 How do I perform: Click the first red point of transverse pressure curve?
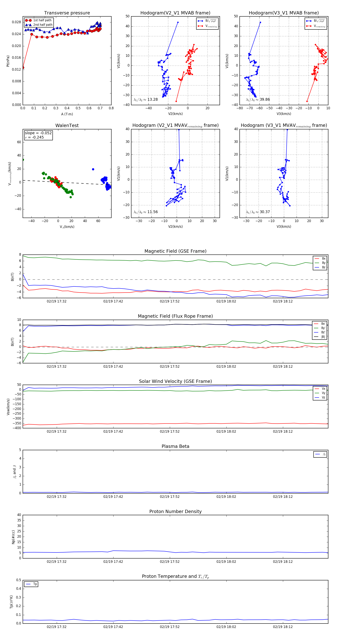(x=23, y=68)
